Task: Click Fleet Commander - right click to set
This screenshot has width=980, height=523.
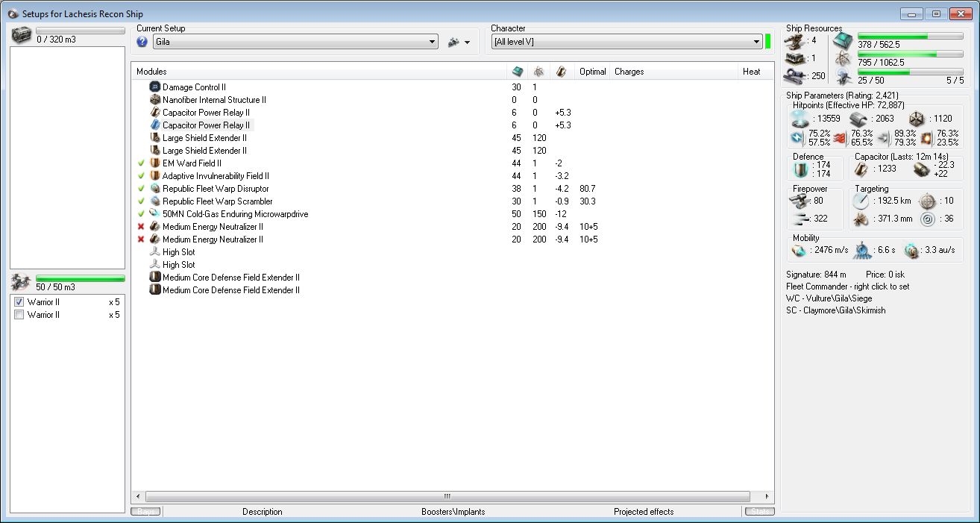Action: tap(847, 286)
